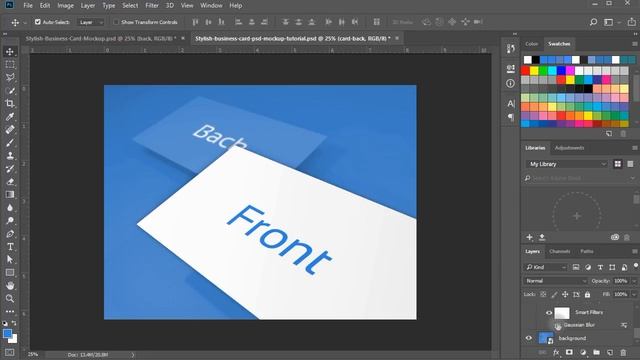Select the Brush tool
Image resolution: width=640 pixels, height=360 pixels.
click(x=10, y=143)
